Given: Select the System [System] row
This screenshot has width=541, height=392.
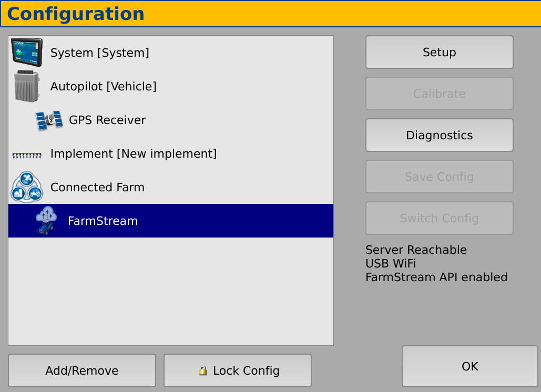Looking at the screenshot, I should pos(171,53).
